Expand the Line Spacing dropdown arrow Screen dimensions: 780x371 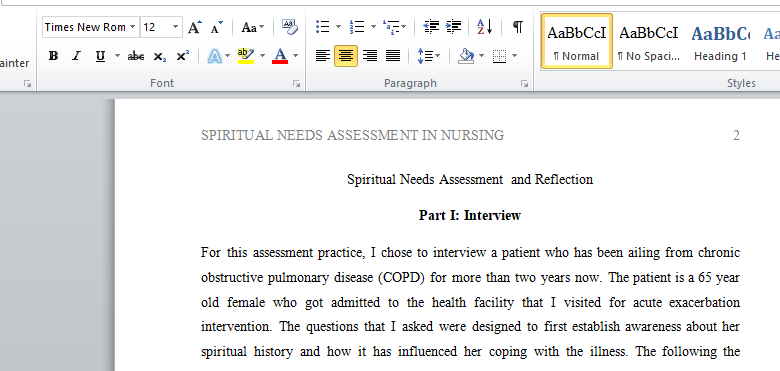438,56
